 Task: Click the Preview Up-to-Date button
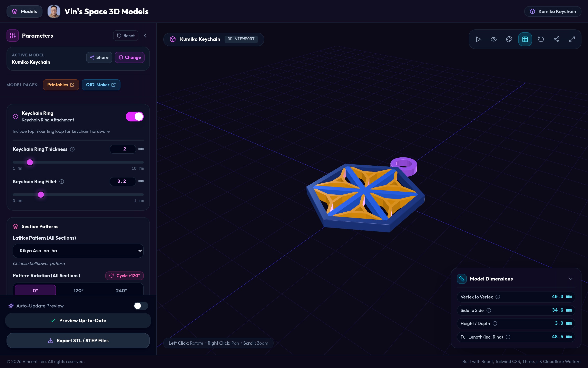coord(78,321)
